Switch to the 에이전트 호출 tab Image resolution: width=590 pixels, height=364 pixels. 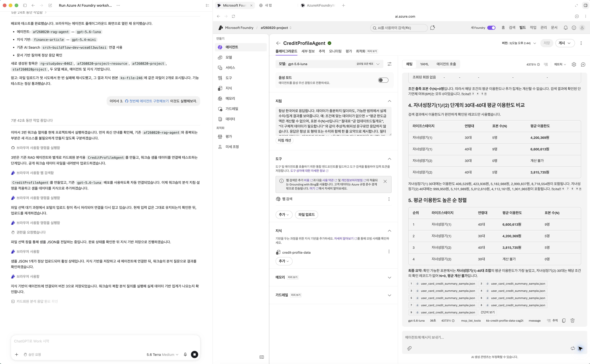pyautogui.click(x=446, y=64)
